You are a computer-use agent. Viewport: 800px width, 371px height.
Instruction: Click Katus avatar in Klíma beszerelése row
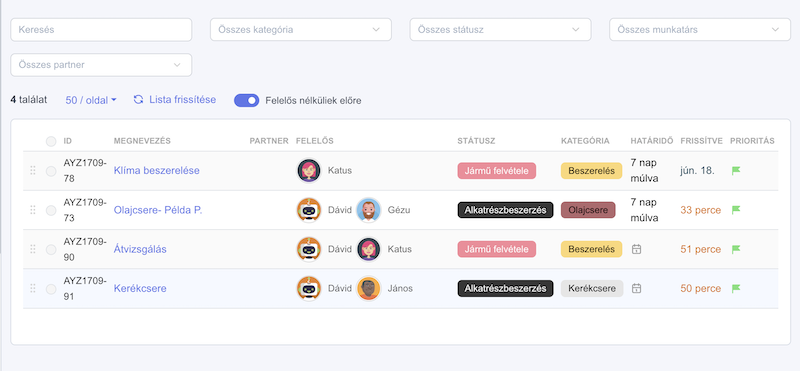pyautogui.click(x=309, y=170)
